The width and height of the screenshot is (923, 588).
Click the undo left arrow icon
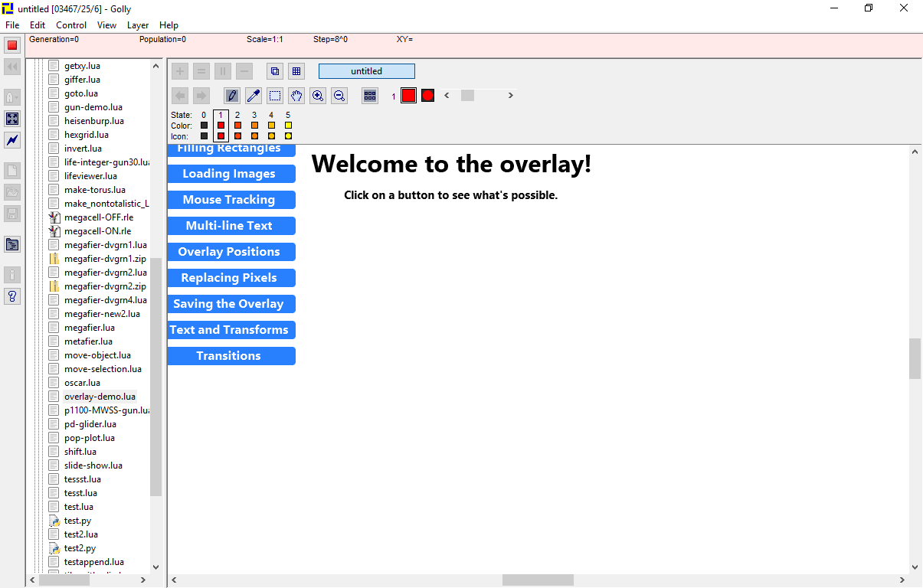179,96
